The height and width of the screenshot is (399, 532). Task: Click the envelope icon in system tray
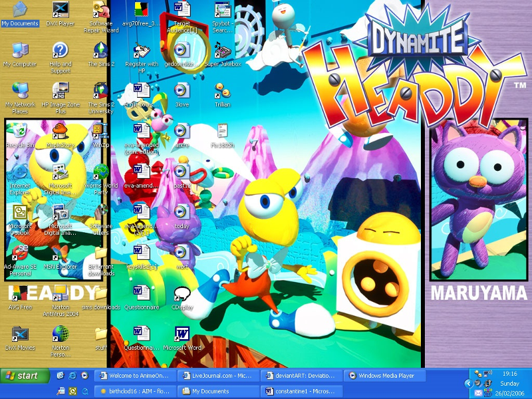(478, 393)
